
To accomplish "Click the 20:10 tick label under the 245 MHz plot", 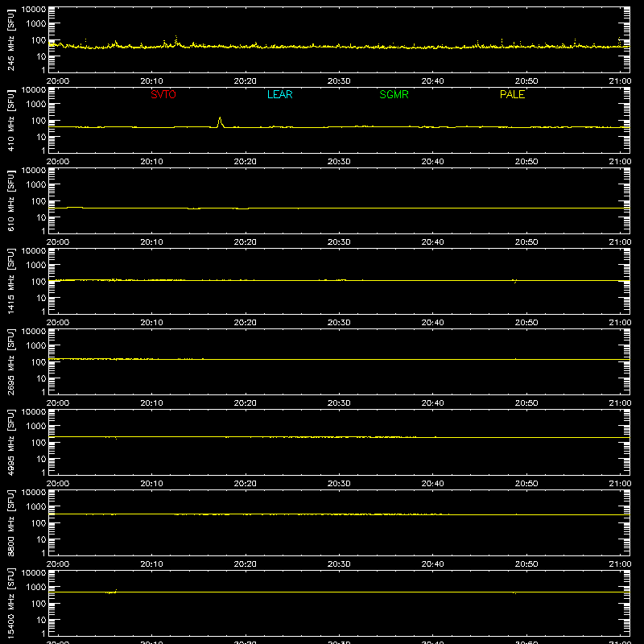I will [x=151, y=81].
